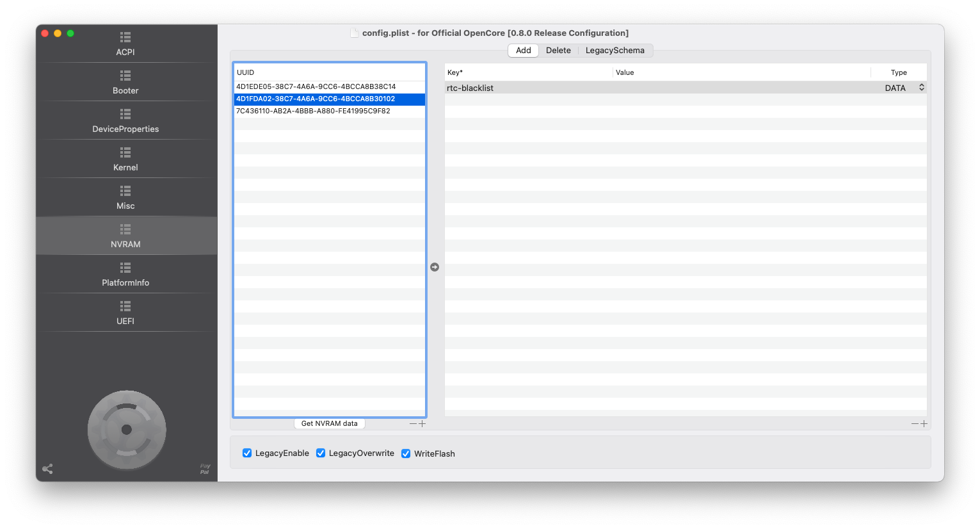The width and height of the screenshot is (980, 529).
Task: Select UUID 4D1FDA02-38C7-4A6A-9CC6-4BCCA8B30102
Action: click(x=330, y=99)
